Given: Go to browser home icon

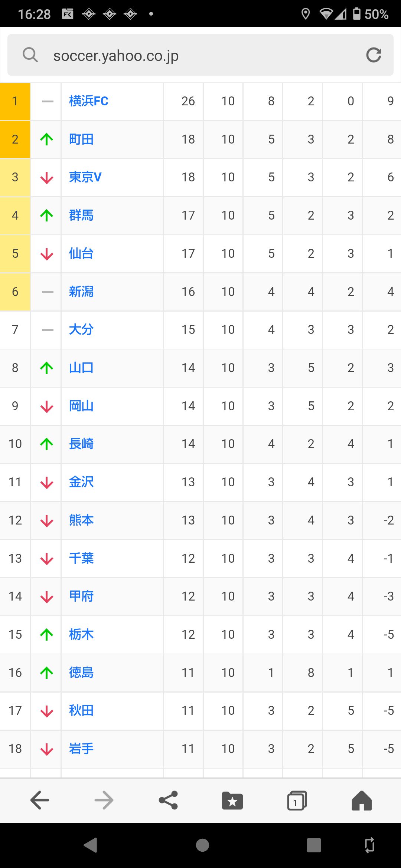Looking at the screenshot, I should pyautogui.click(x=361, y=800).
